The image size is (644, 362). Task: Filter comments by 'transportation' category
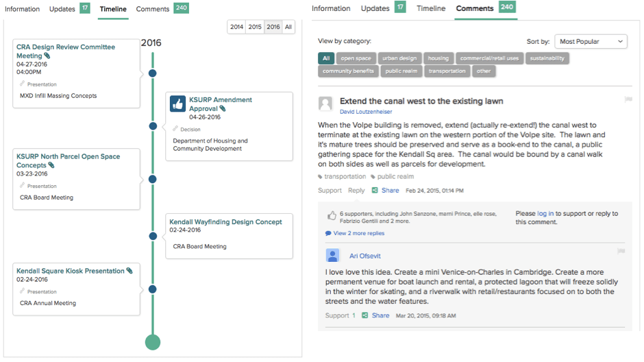(447, 71)
